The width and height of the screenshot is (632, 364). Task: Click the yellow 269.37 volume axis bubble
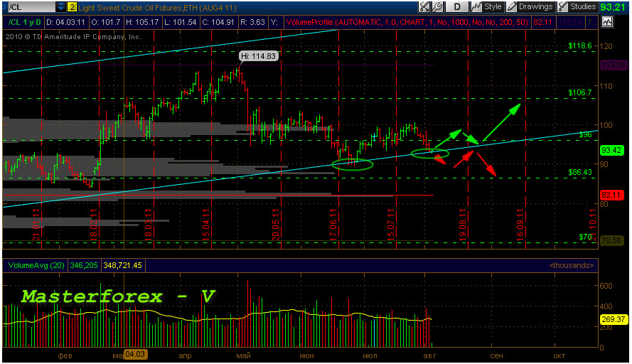tap(613, 319)
